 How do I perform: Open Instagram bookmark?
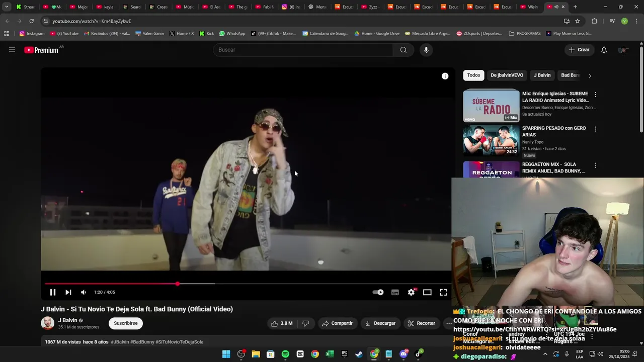coord(32,34)
